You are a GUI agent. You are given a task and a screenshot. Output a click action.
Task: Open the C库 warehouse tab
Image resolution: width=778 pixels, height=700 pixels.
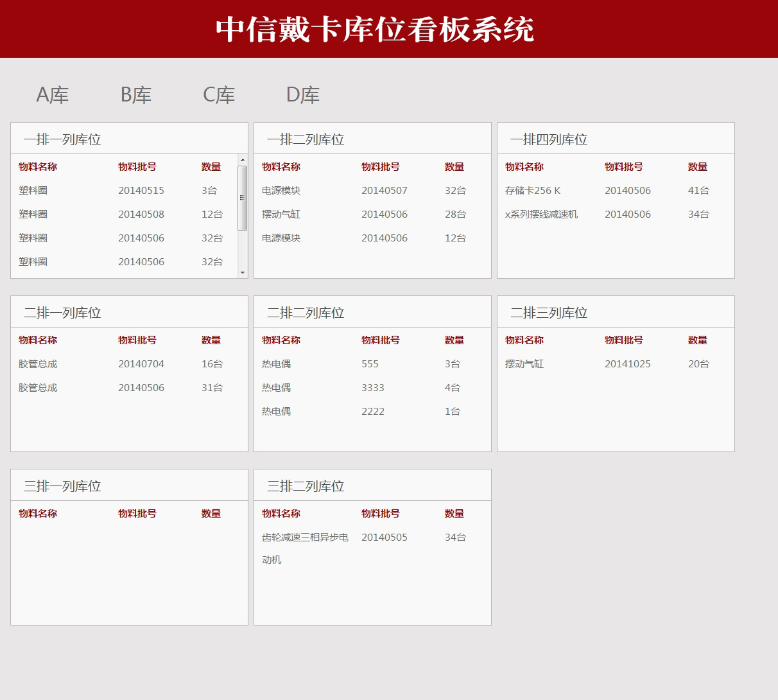tap(219, 95)
